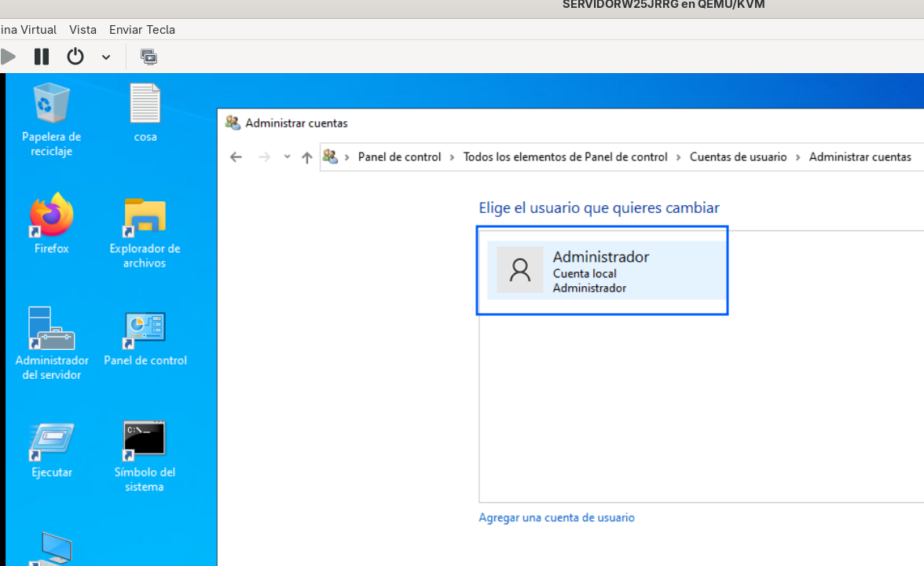Expand chevron after Todos los elementos breadcrumb

[x=678, y=157]
